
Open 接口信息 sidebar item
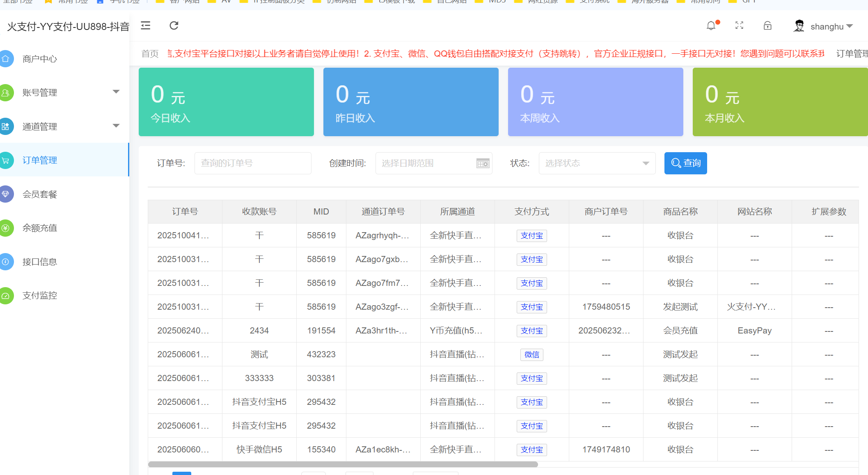(40, 262)
